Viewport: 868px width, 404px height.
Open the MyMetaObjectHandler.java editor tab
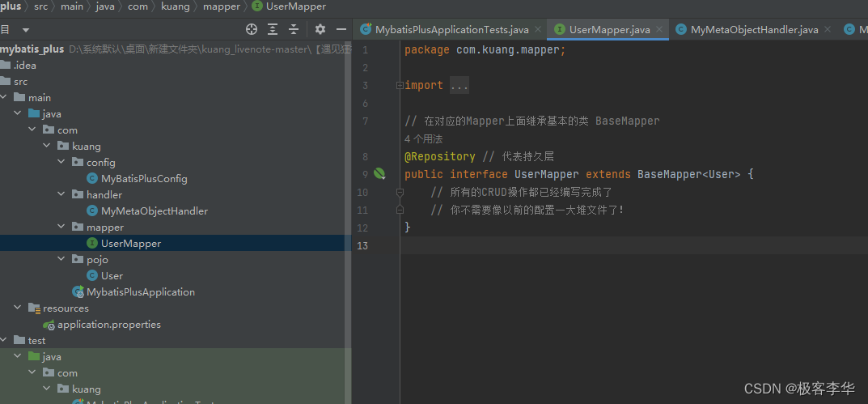[x=755, y=30]
